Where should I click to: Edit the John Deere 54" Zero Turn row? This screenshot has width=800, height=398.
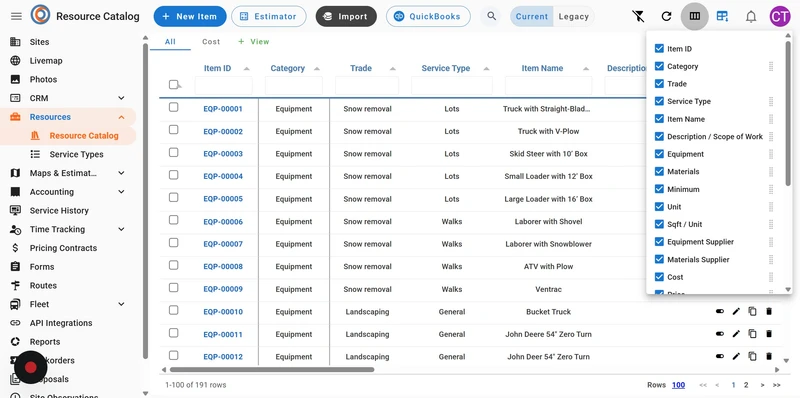(x=736, y=334)
